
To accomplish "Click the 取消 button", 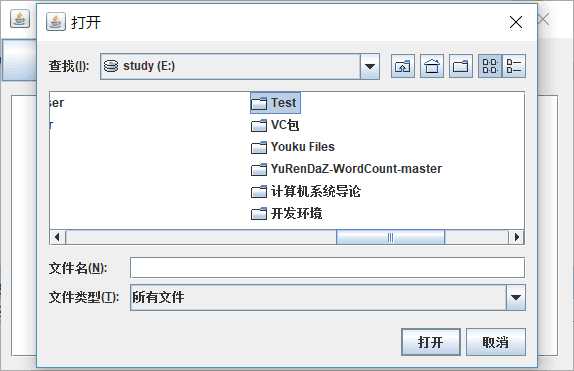I will (496, 342).
